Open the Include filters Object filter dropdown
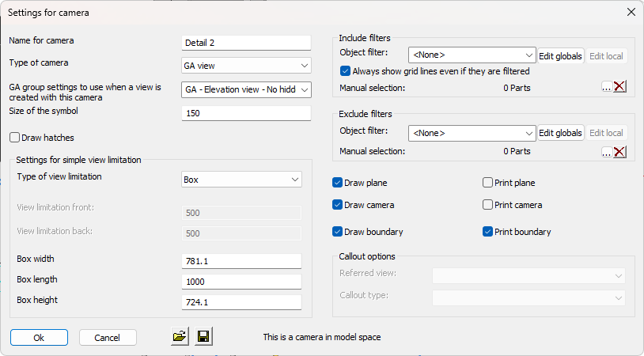This screenshot has width=644, height=356. [x=472, y=55]
